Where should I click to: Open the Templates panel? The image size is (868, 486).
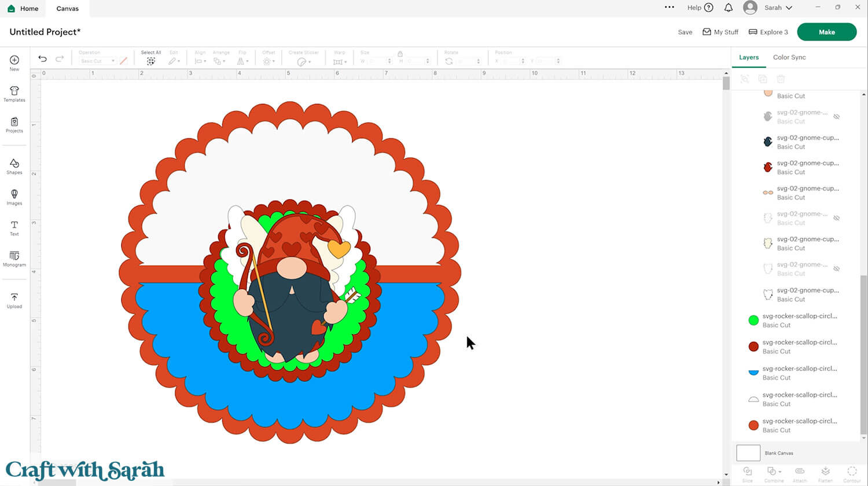click(14, 94)
